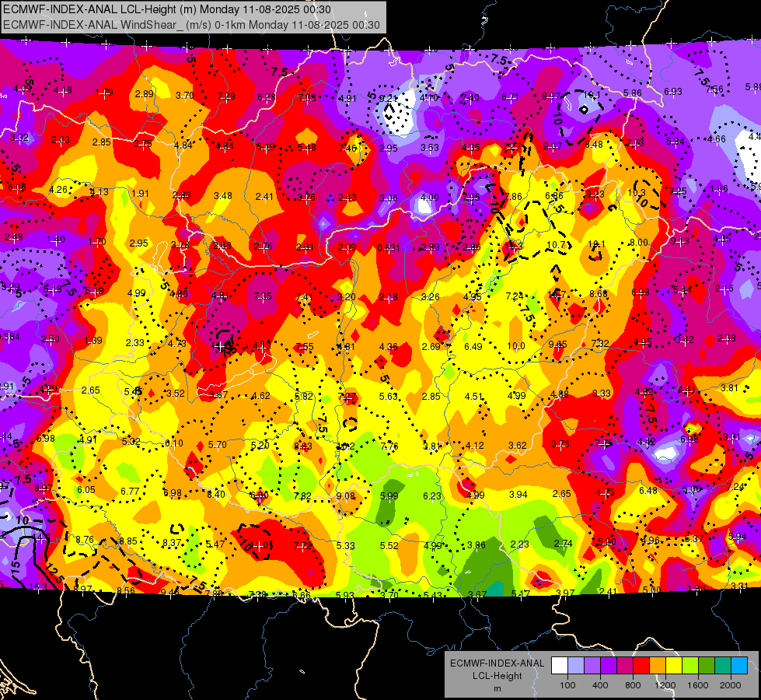The width and height of the screenshot is (761, 700).
Task: Click the white legend swatch below 100 m
Action: click(560, 666)
